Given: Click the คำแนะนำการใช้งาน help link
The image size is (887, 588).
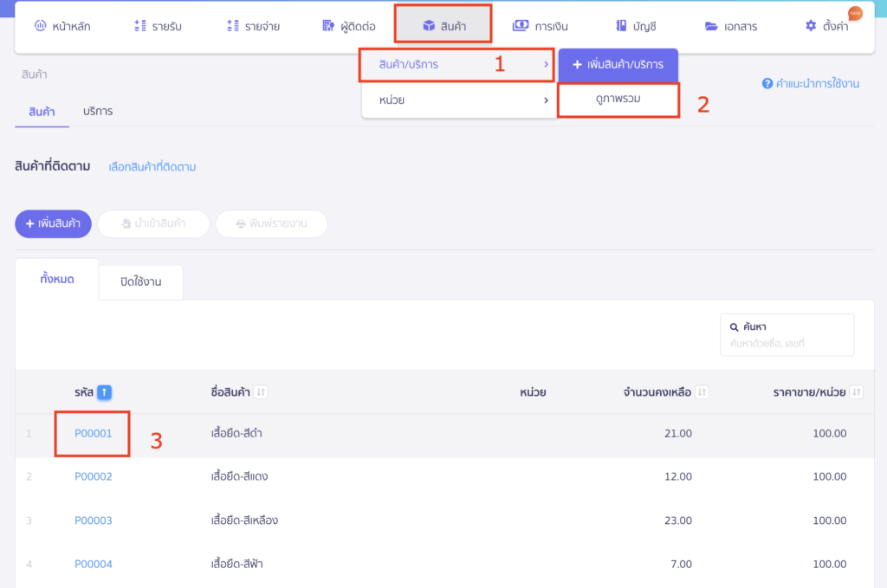Looking at the screenshot, I should [x=810, y=83].
